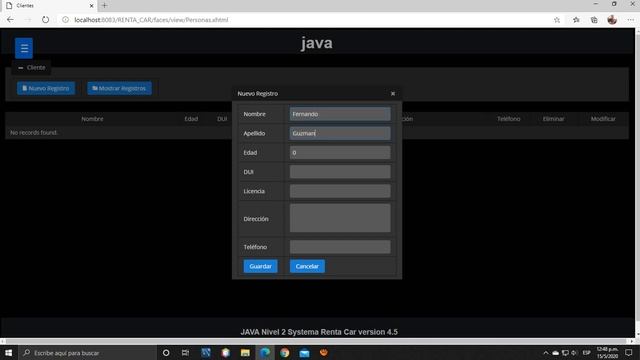Click the Teléfono column header
Image resolution: width=640 pixels, height=360 pixels.
[x=509, y=119]
